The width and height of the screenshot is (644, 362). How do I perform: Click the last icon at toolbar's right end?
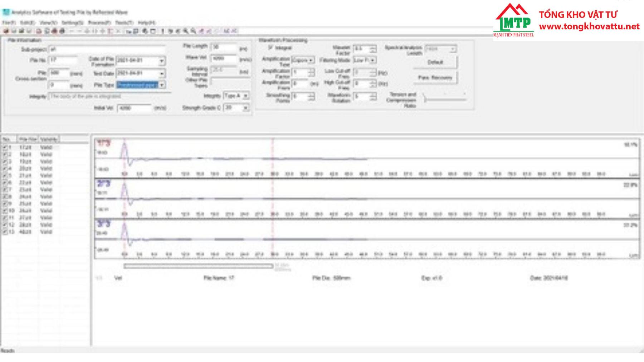point(234,31)
